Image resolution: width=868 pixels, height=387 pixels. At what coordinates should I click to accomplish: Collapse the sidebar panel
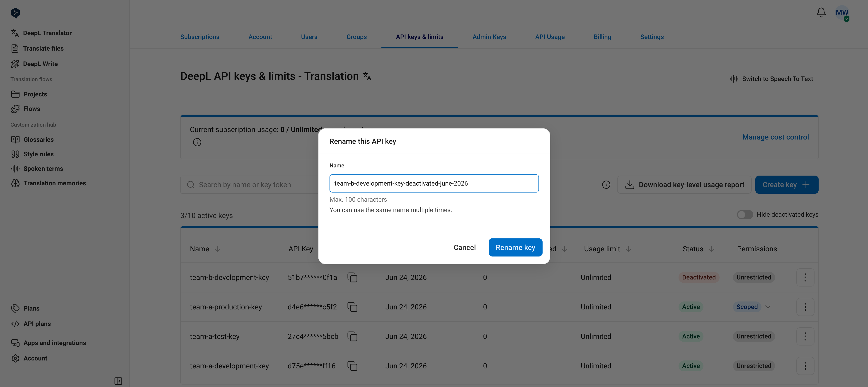coord(118,381)
